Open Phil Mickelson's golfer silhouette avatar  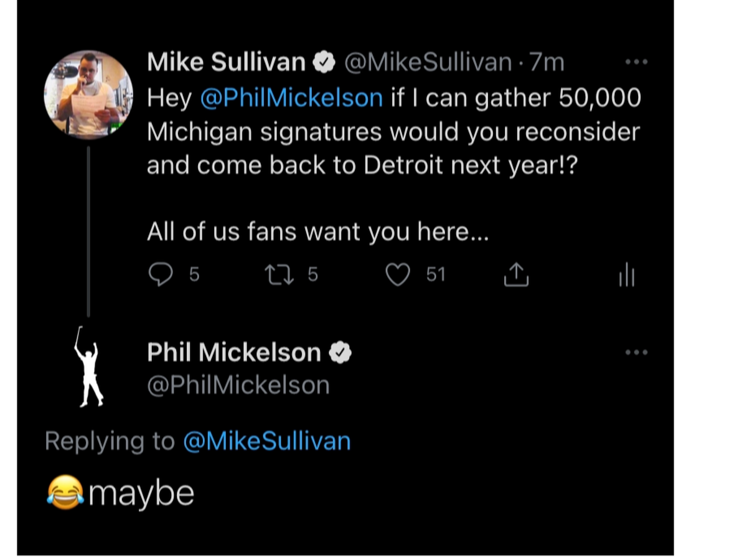[x=88, y=367]
